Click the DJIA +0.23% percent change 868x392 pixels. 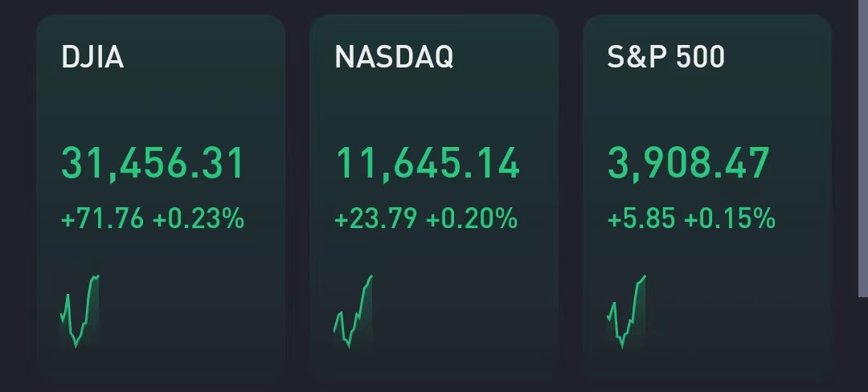[x=199, y=218]
